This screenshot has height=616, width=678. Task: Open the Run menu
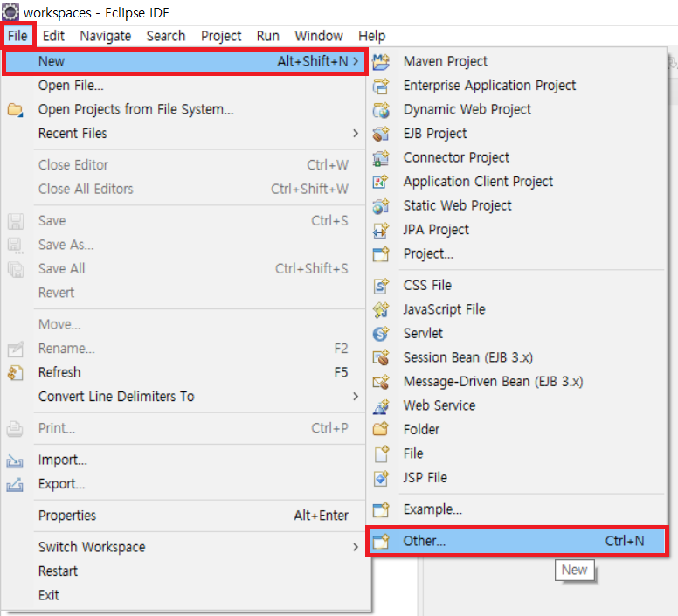coord(268,36)
